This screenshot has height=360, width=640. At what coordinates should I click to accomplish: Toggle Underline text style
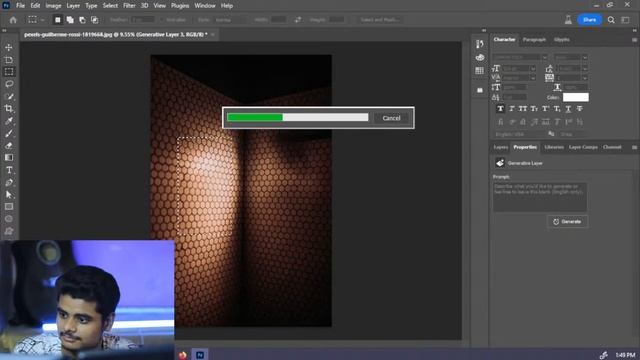pyautogui.click(x=568, y=109)
